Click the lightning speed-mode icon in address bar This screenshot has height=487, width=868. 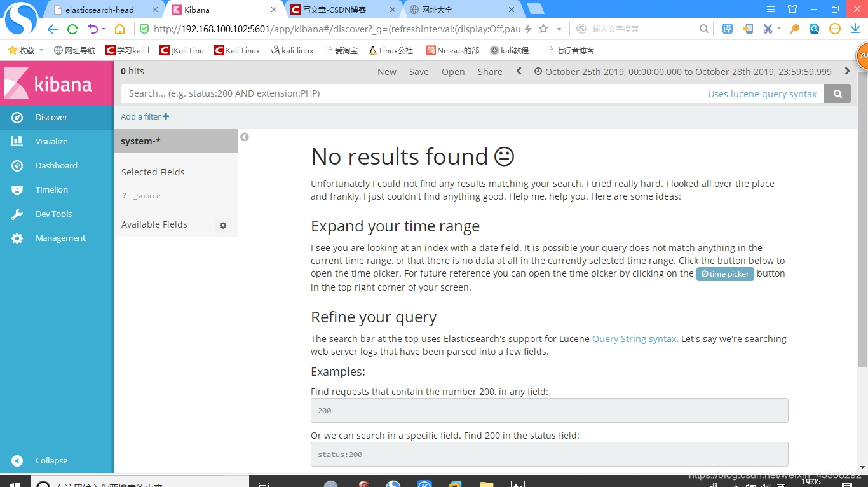pyautogui.click(x=527, y=29)
